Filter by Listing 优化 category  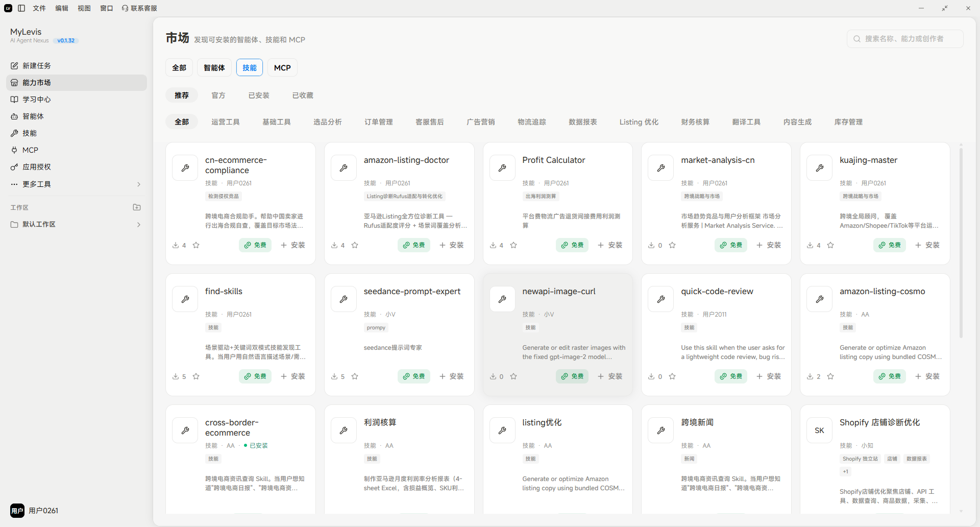639,122
